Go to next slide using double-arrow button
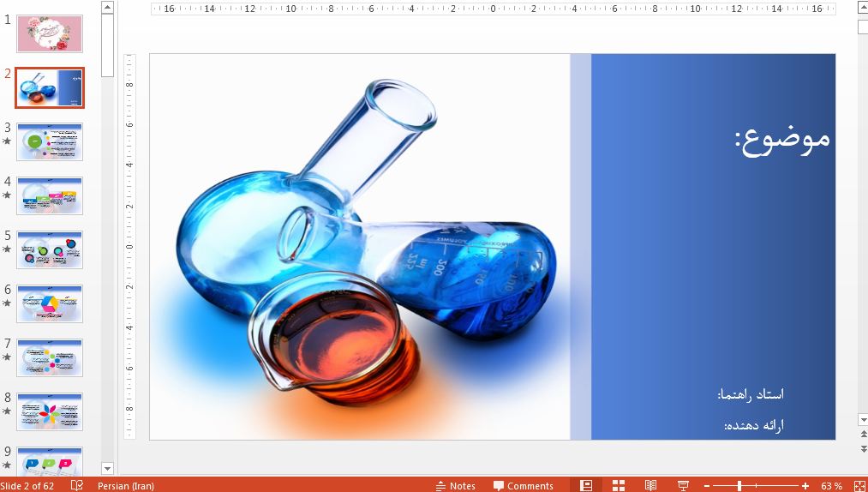This screenshot has height=492, width=868. [x=862, y=449]
